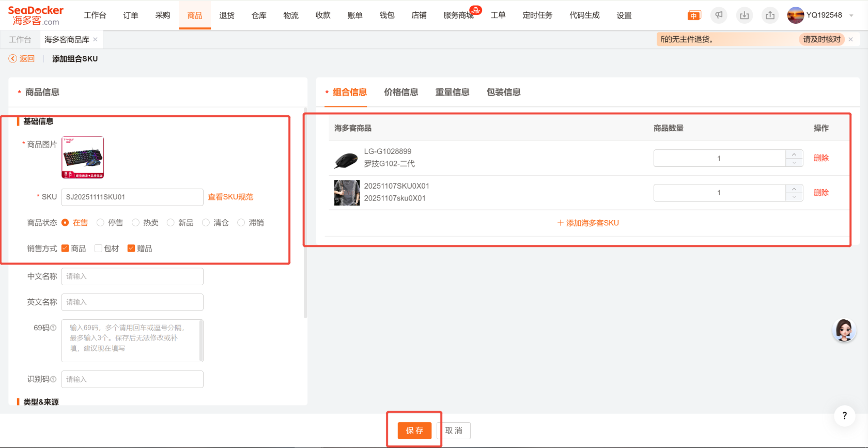Expand the YQ192548 account dropdown
Viewport: 868px width, 448px height.
click(x=851, y=16)
